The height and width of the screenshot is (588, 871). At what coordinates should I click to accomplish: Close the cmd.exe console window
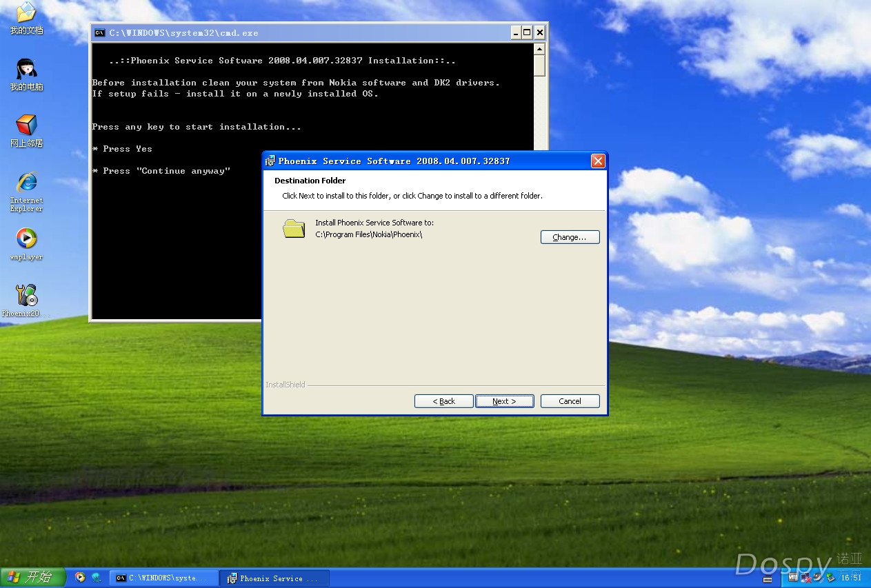coord(540,32)
